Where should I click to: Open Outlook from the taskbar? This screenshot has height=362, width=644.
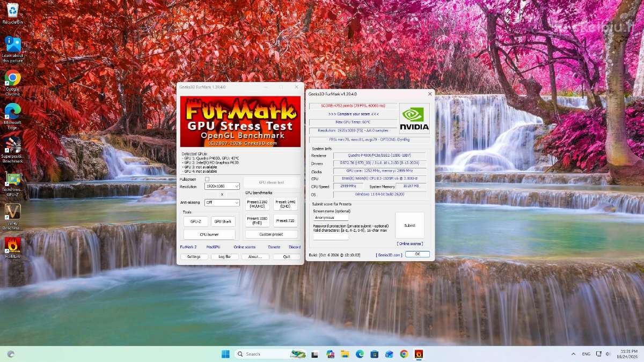click(x=389, y=354)
